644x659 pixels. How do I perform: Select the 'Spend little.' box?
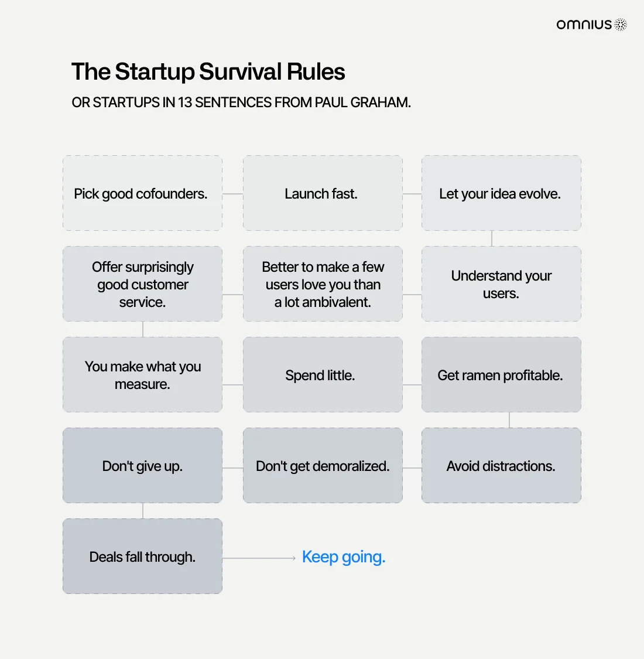[323, 374]
